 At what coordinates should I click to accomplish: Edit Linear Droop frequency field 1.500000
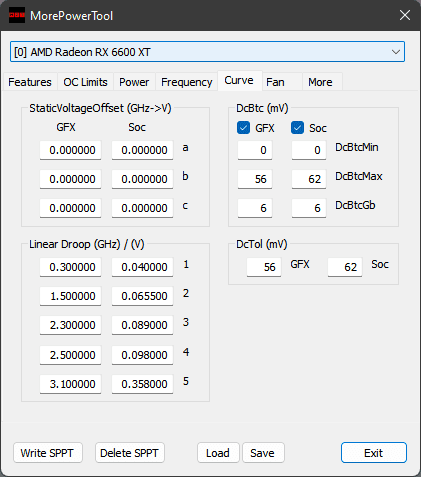[x=70, y=296]
